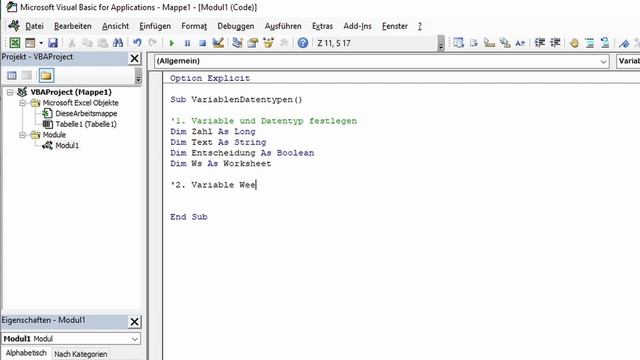The width and height of the screenshot is (640, 360).
Task: Click the Break (pause) button
Action: 187,43
